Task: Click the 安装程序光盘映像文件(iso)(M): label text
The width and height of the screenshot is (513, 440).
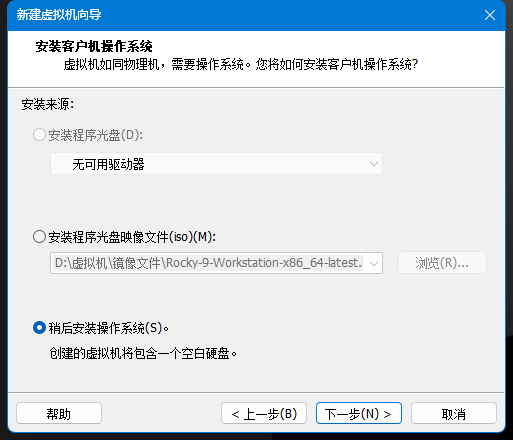Action: pos(132,237)
